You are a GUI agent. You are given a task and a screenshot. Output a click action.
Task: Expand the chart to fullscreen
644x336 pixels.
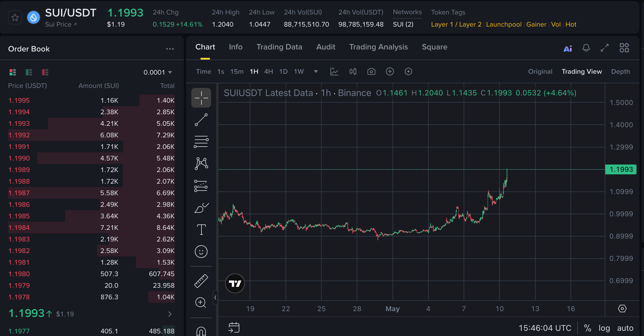[605, 48]
